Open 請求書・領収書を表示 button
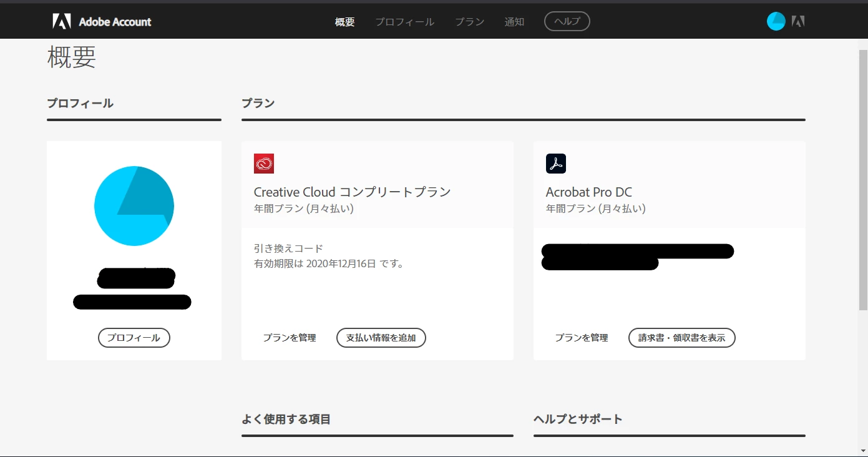The height and width of the screenshot is (457, 868). (x=682, y=338)
